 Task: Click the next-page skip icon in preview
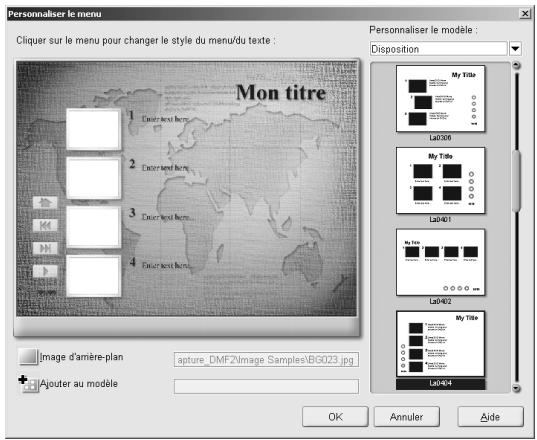[x=45, y=248]
